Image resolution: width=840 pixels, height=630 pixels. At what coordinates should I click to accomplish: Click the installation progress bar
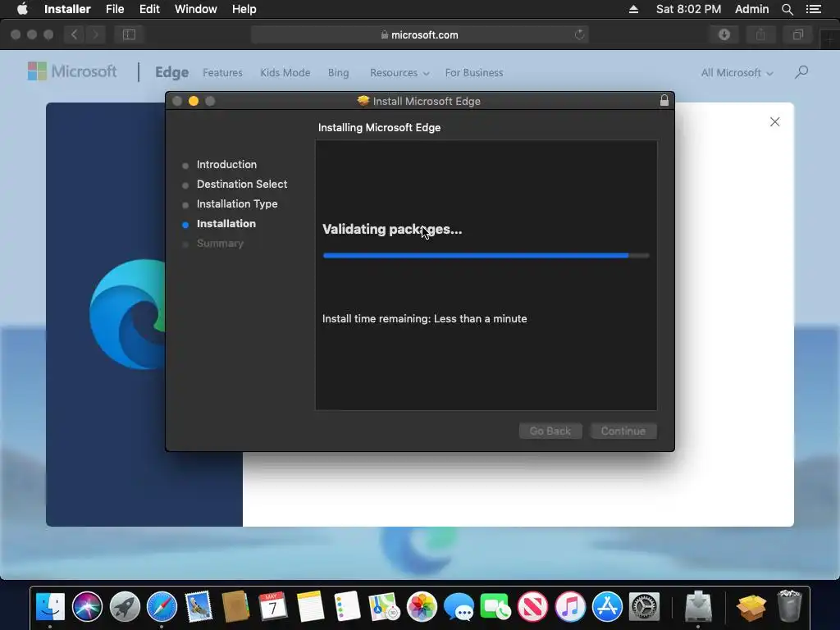click(486, 256)
